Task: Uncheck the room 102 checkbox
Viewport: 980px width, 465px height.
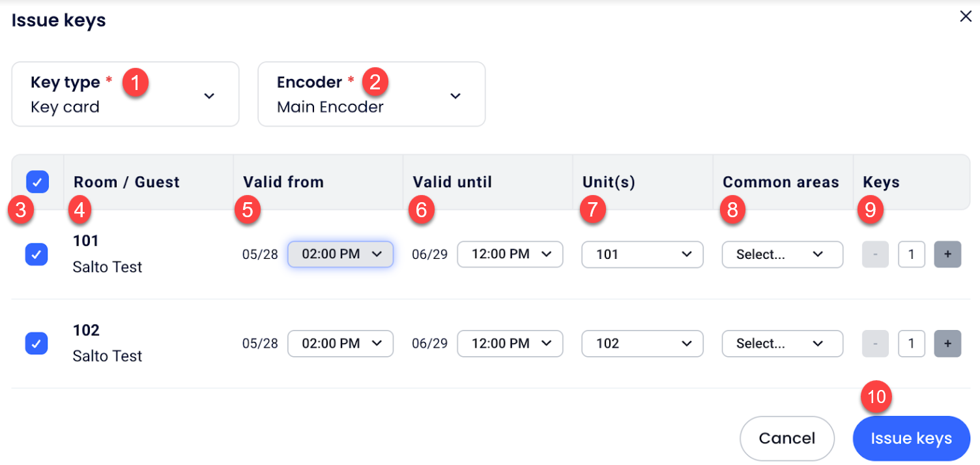Action: pyautogui.click(x=36, y=343)
